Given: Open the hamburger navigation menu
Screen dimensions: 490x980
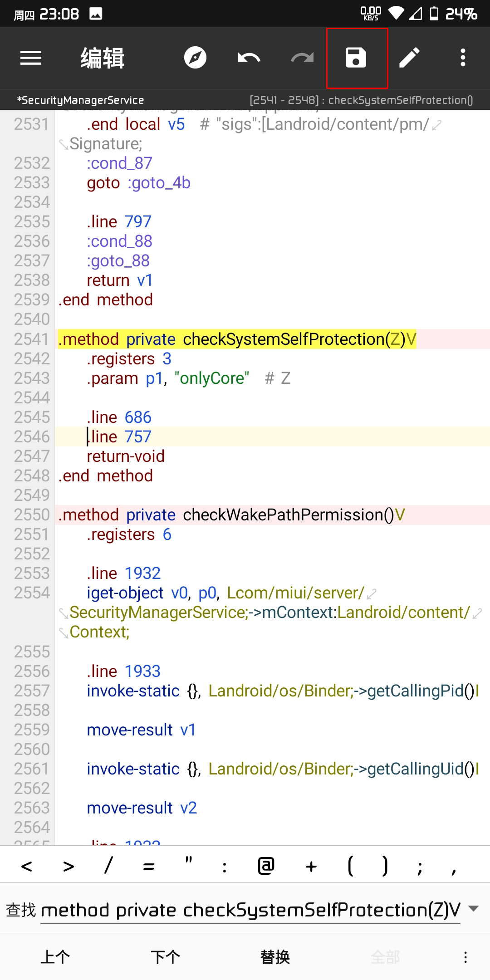Looking at the screenshot, I should coord(31,58).
